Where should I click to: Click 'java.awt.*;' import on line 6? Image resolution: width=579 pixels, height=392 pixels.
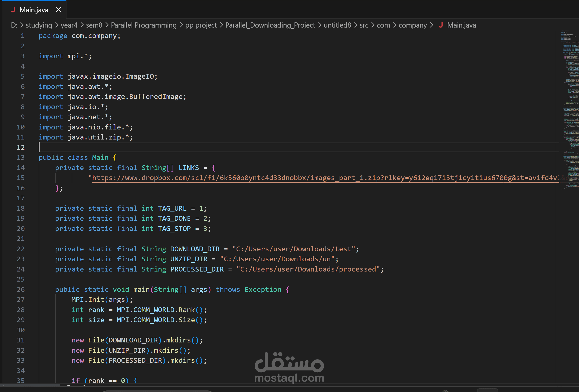click(90, 87)
